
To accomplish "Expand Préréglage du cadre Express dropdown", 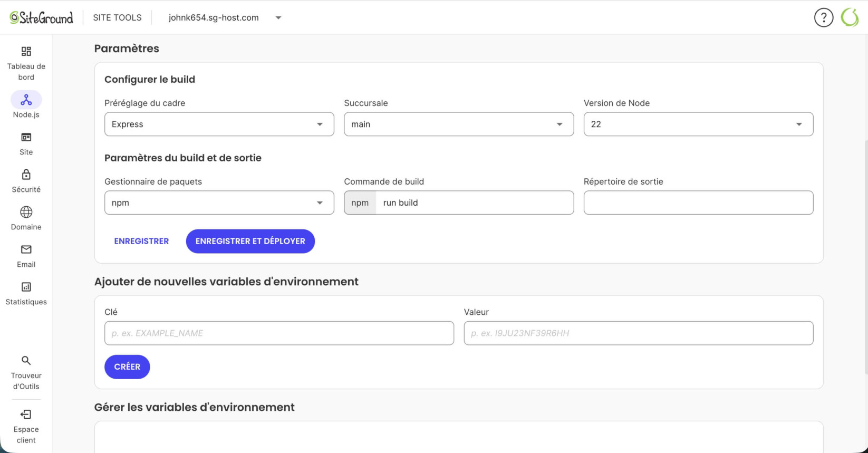I will (219, 124).
